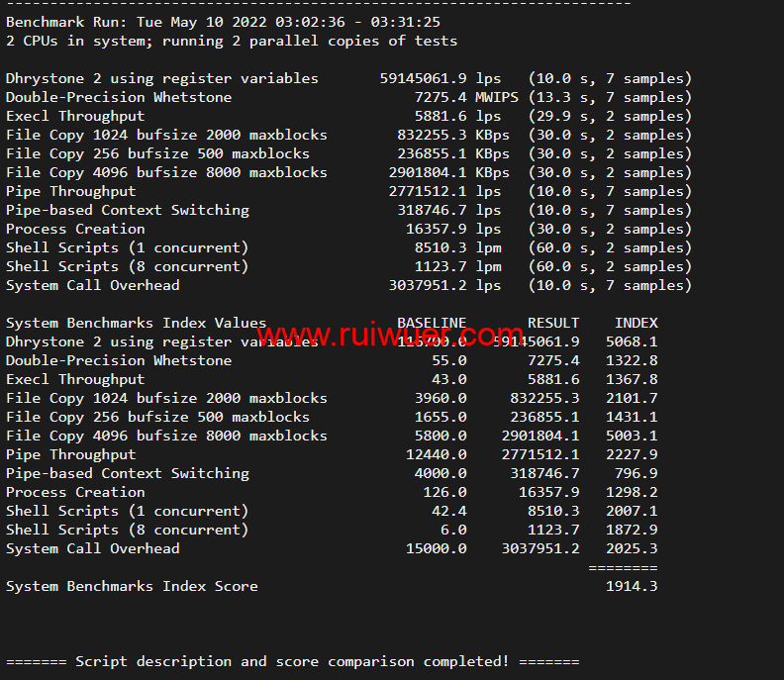The width and height of the screenshot is (784, 680).
Task: Click the Execl Throughput index value 1367.8
Action: [632, 379]
